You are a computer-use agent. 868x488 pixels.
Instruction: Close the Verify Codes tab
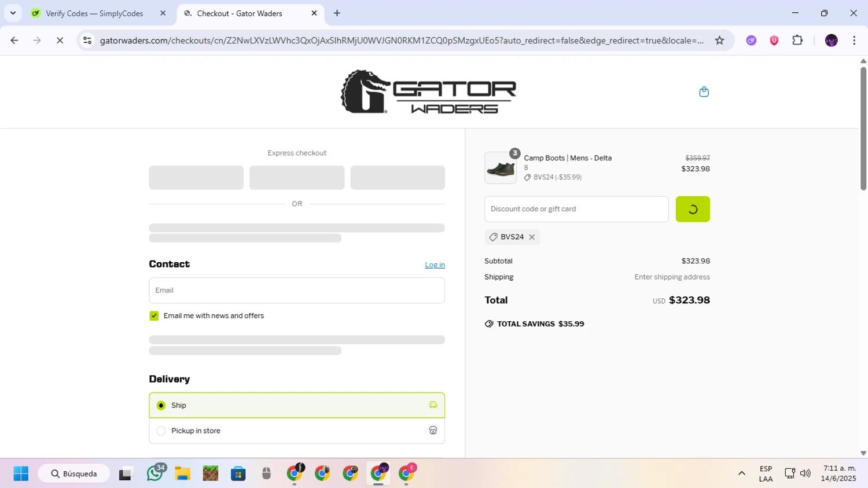pos(163,13)
